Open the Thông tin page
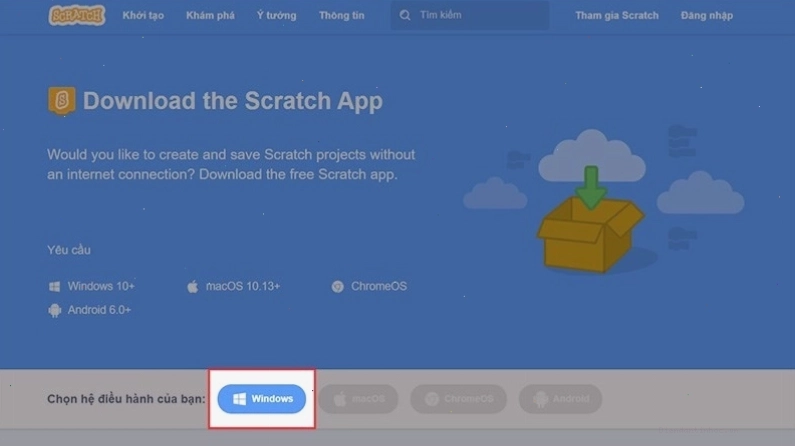The width and height of the screenshot is (795, 447). [x=341, y=15]
